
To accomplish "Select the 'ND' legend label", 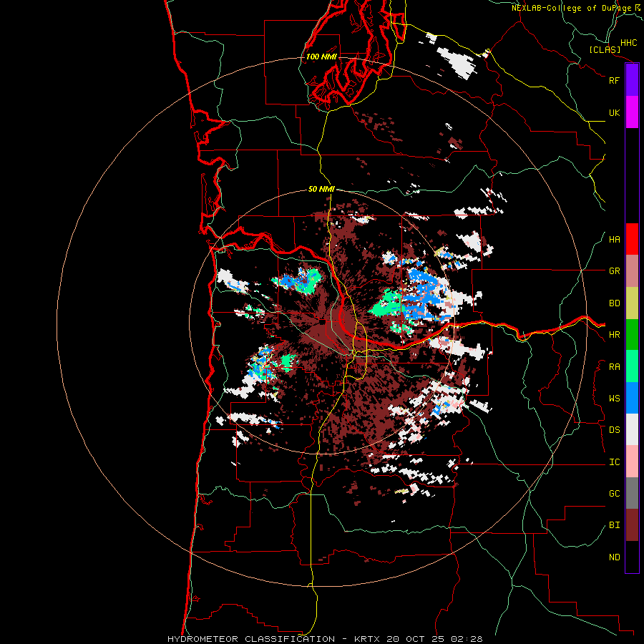I will coord(614,557).
